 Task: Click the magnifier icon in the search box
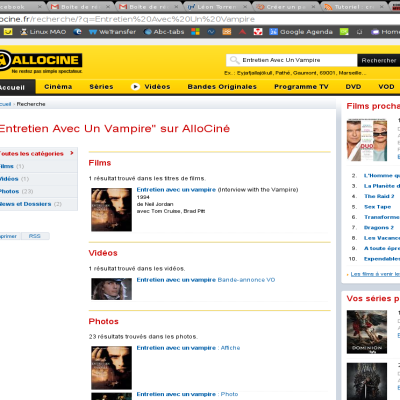tap(235, 60)
